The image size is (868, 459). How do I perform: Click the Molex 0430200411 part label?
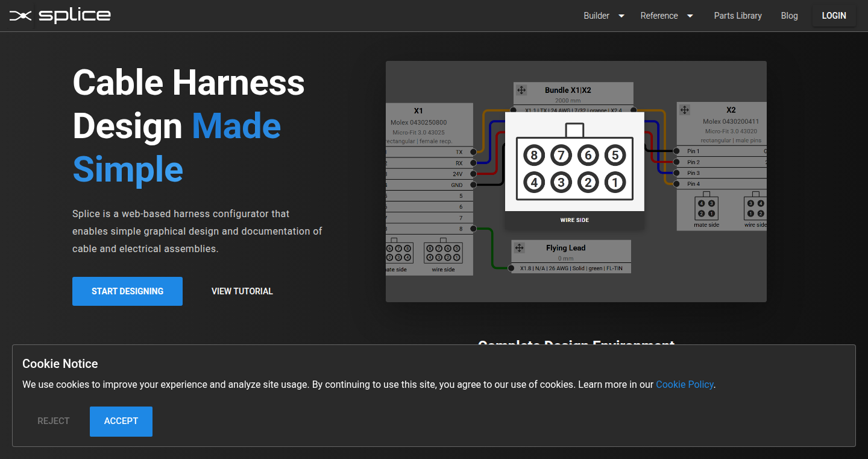[x=731, y=121]
